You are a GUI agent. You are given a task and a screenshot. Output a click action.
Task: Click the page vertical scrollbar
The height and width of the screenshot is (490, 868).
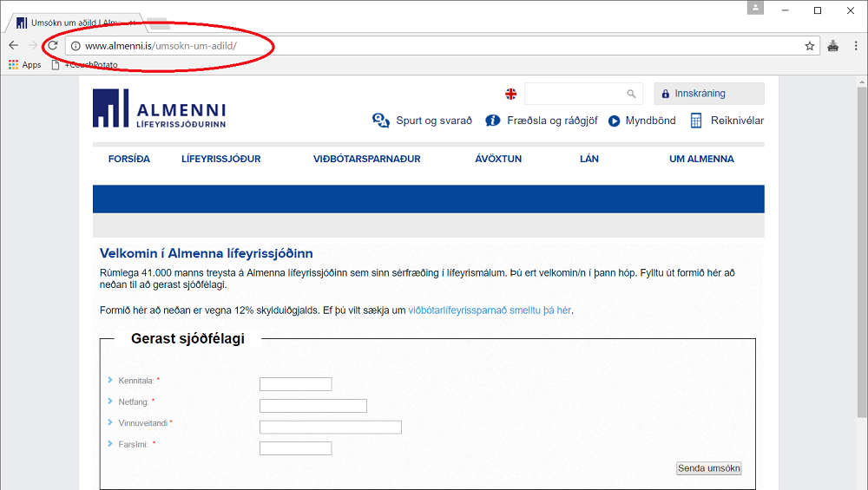click(862, 252)
